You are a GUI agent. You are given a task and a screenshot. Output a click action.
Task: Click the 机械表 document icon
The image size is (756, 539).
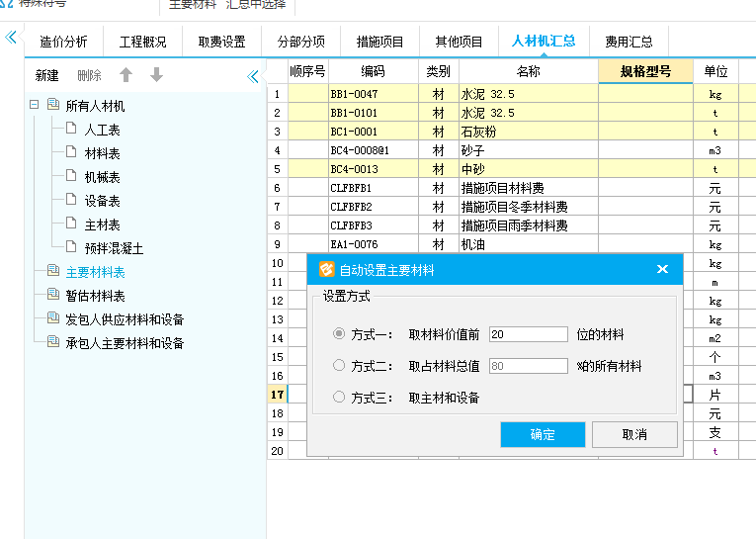coord(71,176)
